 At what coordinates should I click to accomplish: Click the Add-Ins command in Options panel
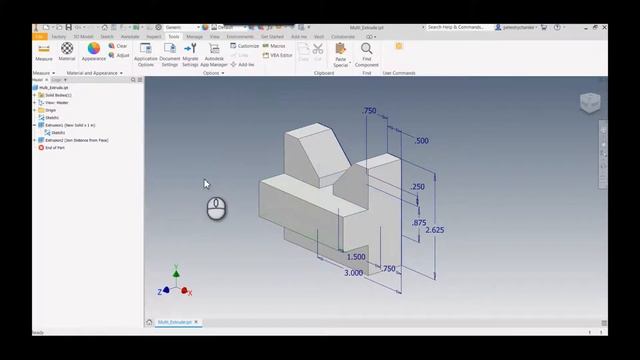(x=242, y=64)
